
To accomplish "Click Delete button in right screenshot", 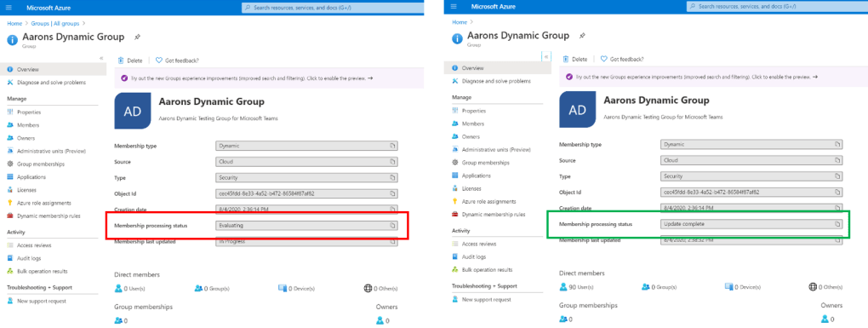I will point(575,59).
